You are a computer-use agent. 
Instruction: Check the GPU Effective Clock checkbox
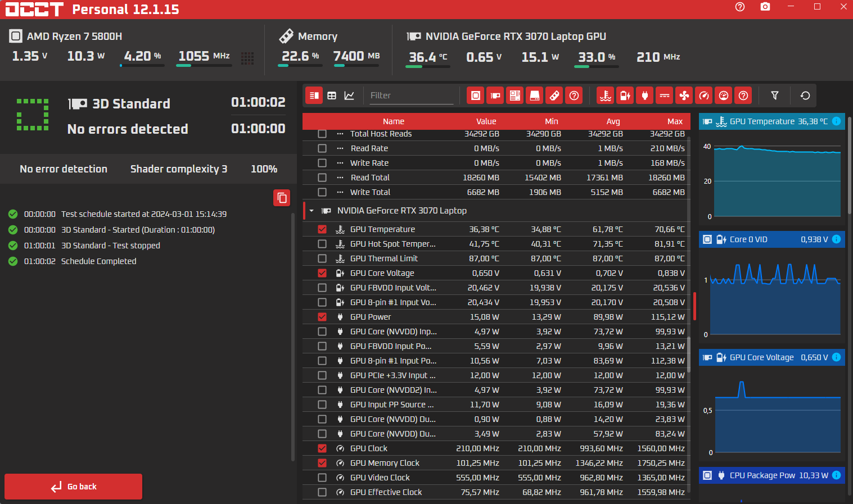pos(322,492)
